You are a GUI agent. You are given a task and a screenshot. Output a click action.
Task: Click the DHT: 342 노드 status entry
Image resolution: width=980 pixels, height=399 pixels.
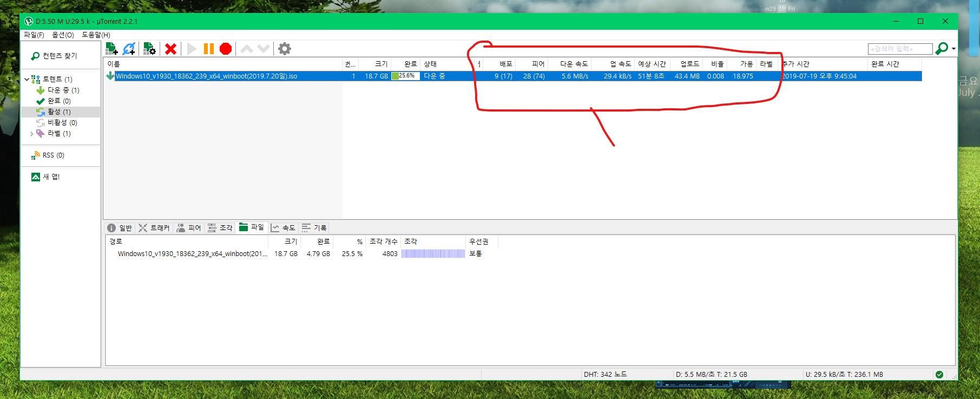(605, 374)
